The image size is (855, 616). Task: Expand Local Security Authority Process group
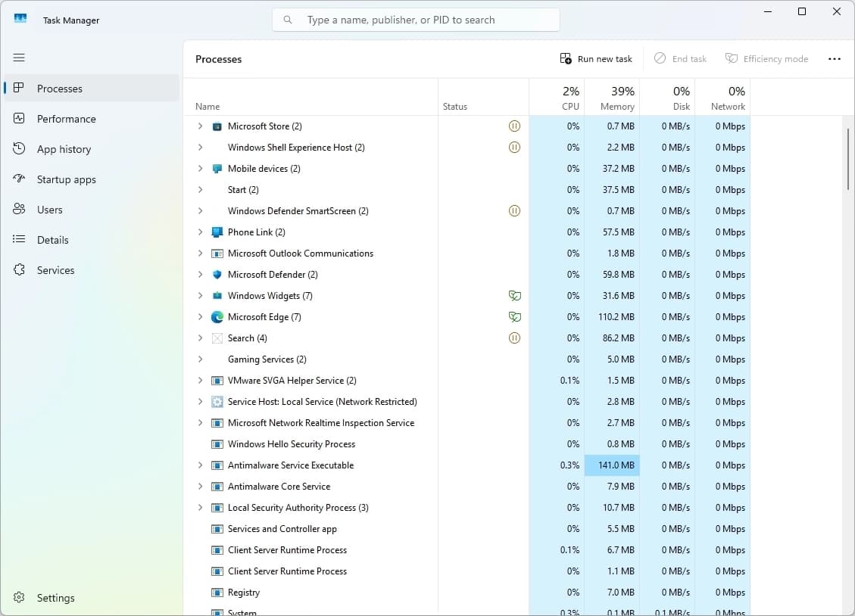click(x=200, y=508)
